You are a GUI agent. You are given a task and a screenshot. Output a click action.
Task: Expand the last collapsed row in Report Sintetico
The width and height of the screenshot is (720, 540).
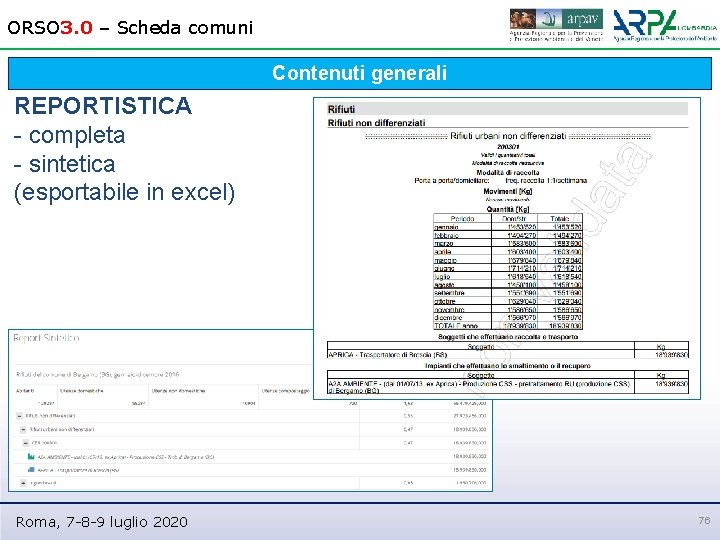click(23, 483)
